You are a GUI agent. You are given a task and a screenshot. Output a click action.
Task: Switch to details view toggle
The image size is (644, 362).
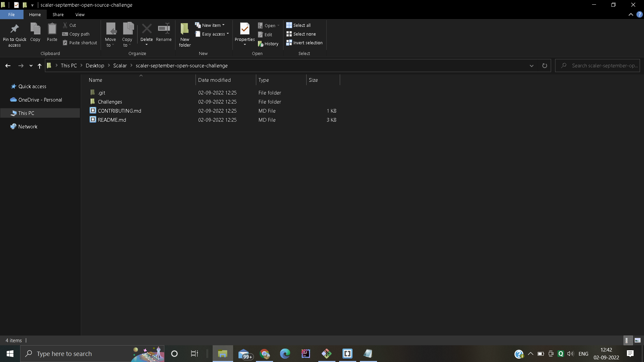(627, 340)
